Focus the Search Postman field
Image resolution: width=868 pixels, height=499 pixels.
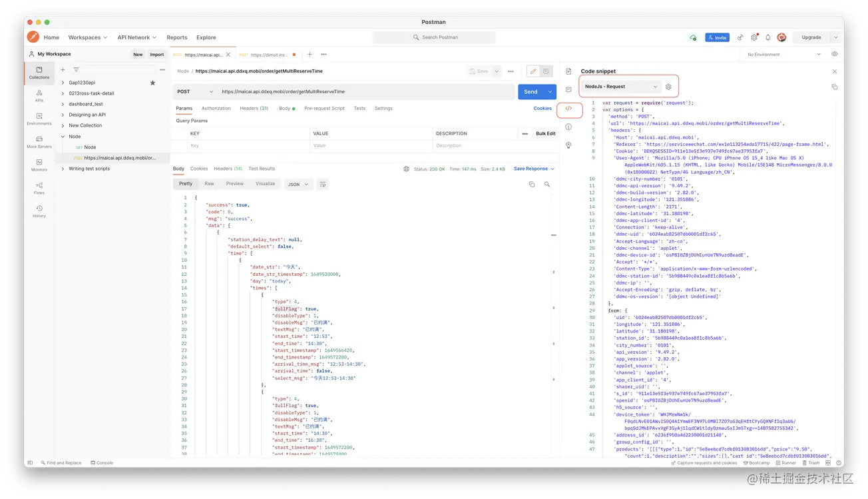(x=434, y=37)
